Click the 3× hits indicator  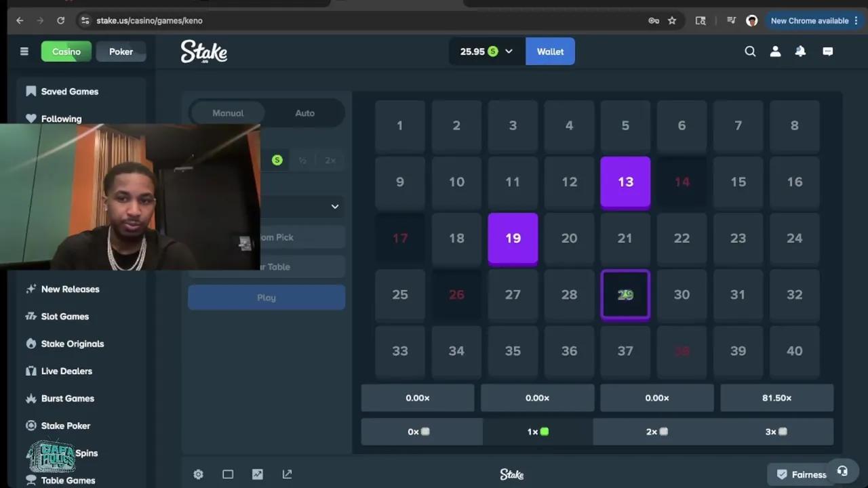[x=776, y=432]
